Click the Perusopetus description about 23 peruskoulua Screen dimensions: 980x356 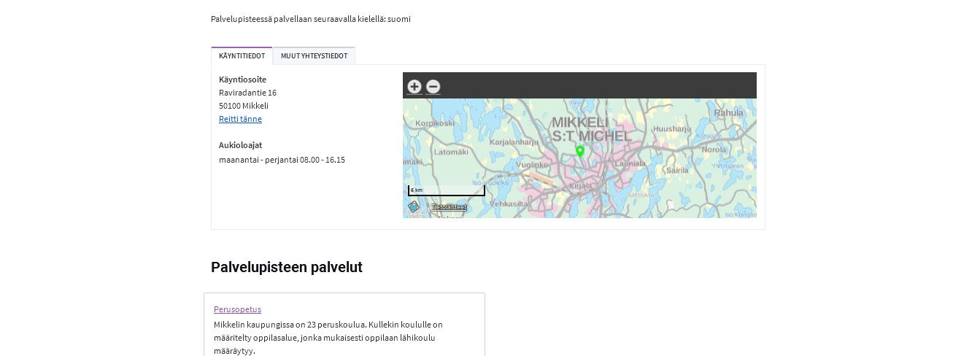pos(328,338)
